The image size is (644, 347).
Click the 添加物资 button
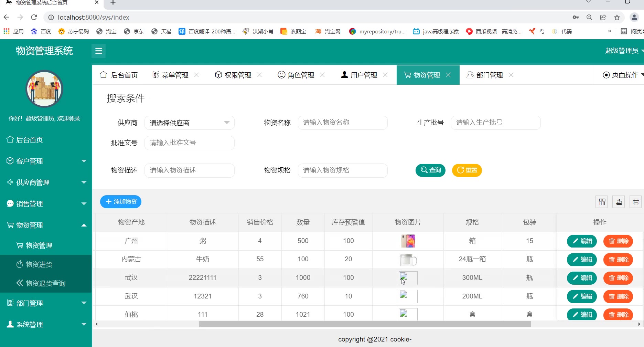tap(121, 202)
